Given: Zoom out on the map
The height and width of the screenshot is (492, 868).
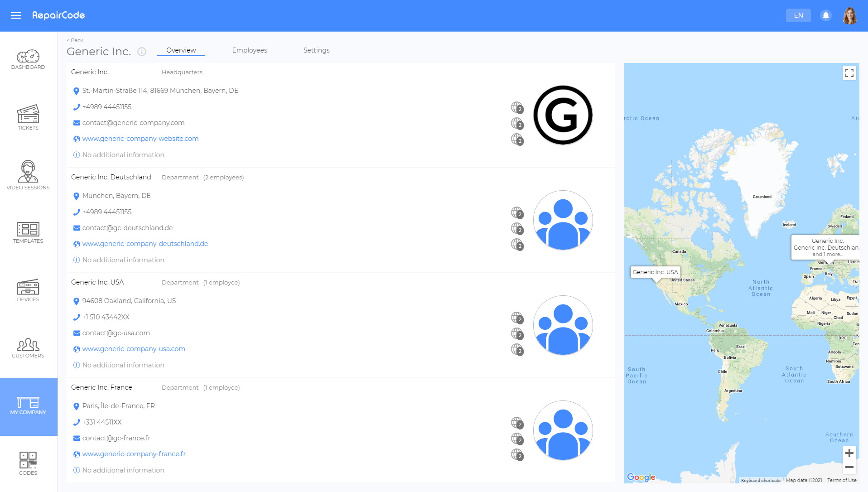Looking at the screenshot, I should 849,467.
